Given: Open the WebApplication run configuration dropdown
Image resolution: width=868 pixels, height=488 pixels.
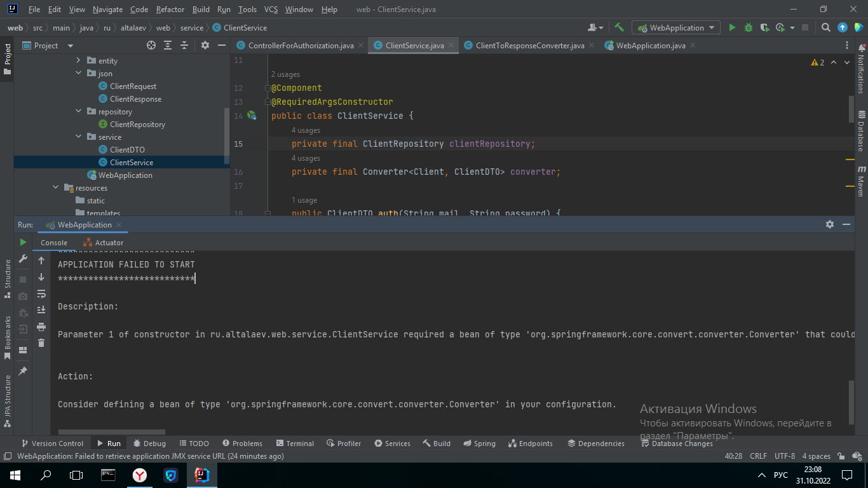Looking at the screenshot, I should point(676,27).
